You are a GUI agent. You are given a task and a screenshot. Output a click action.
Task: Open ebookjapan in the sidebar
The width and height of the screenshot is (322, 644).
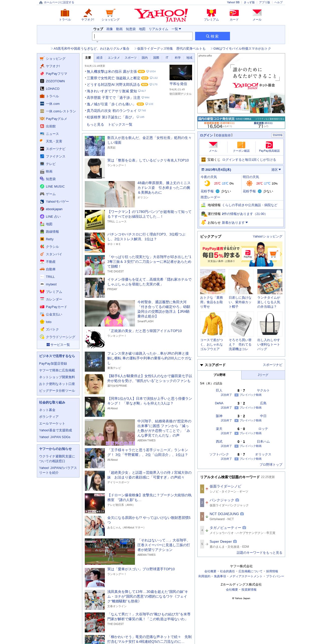coord(54,209)
